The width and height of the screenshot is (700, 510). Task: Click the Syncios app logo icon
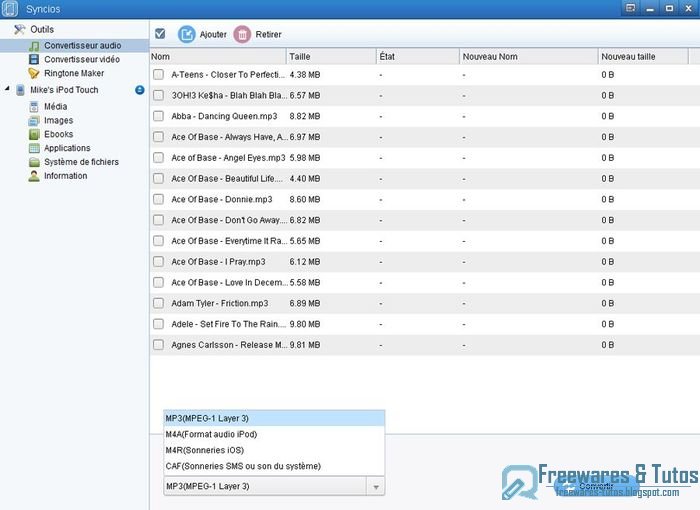point(10,9)
